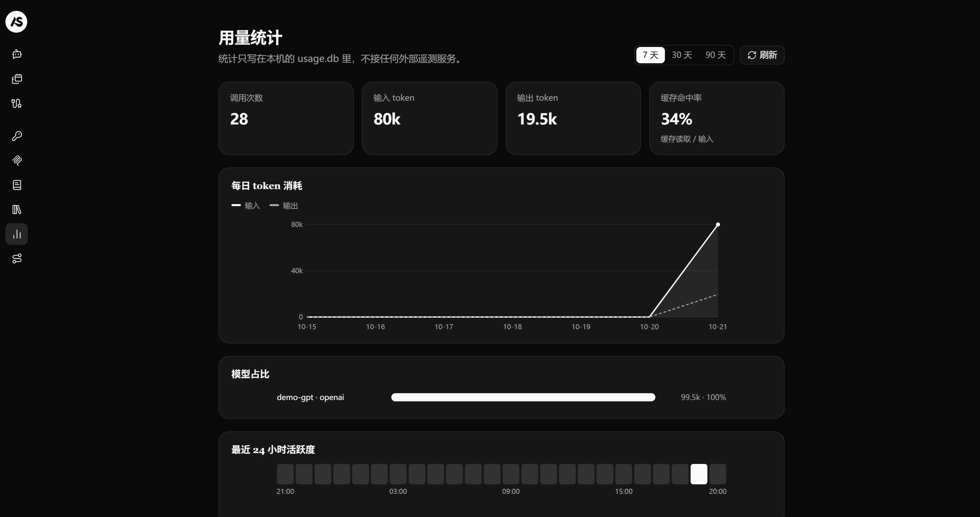Click the highlighted white activity hour cell
Screen dimensions: 980x517
pyautogui.click(x=699, y=474)
